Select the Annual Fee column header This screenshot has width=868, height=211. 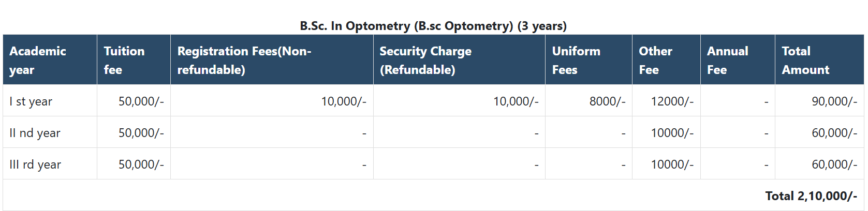coord(727,60)
